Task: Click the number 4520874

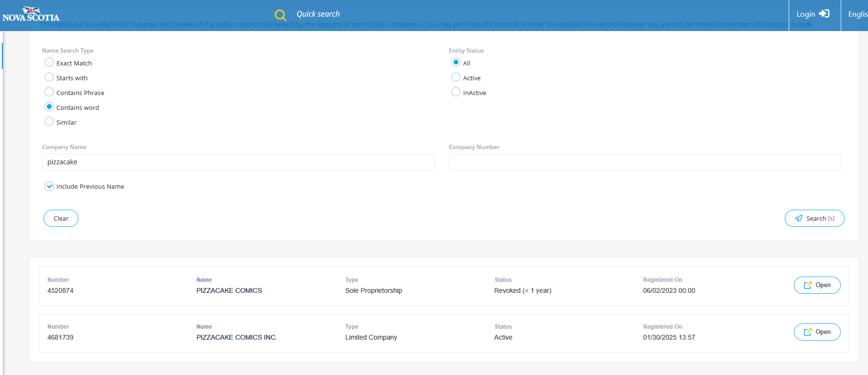Action: [x=60, y=290]
